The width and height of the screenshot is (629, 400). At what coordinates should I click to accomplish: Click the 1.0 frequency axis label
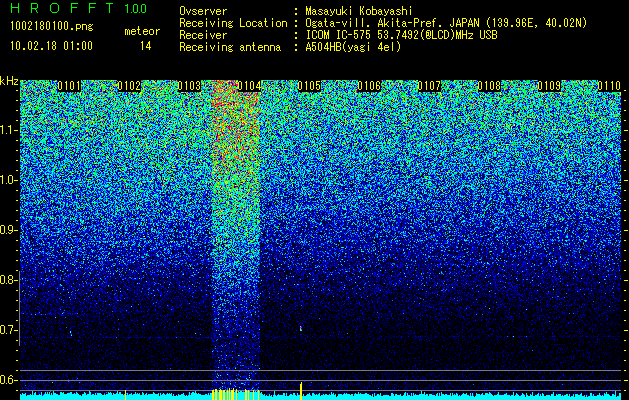coord(7,180)
